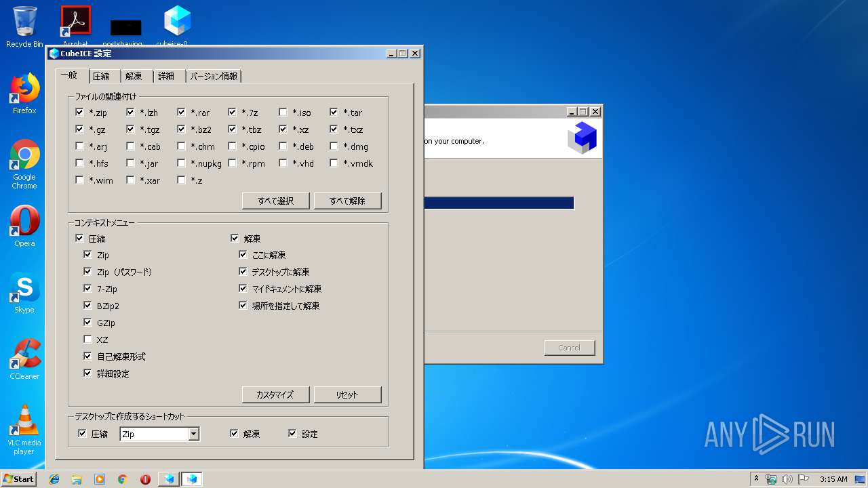Click the clock showing 3:15 AM
The image size is (868, 488).
pos(833,479)
